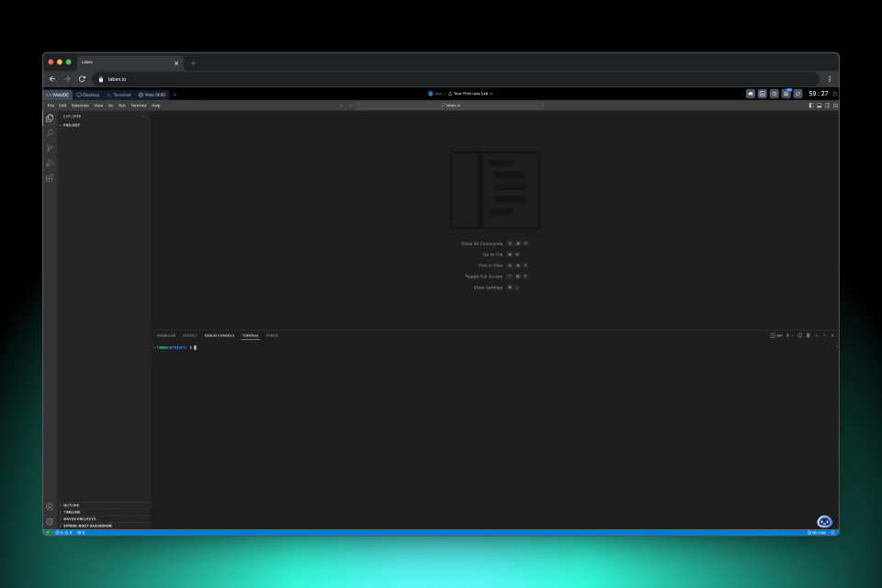Open the Accounts icon near the bottom sidebar
Screen dimensions: 882x588
(x=50, y=506)
